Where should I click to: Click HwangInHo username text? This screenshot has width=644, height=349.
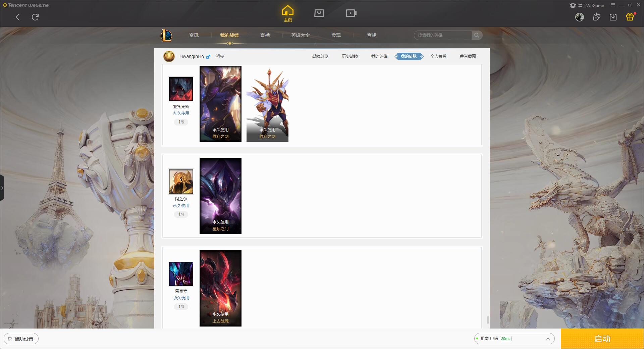(x=192, y=56)
